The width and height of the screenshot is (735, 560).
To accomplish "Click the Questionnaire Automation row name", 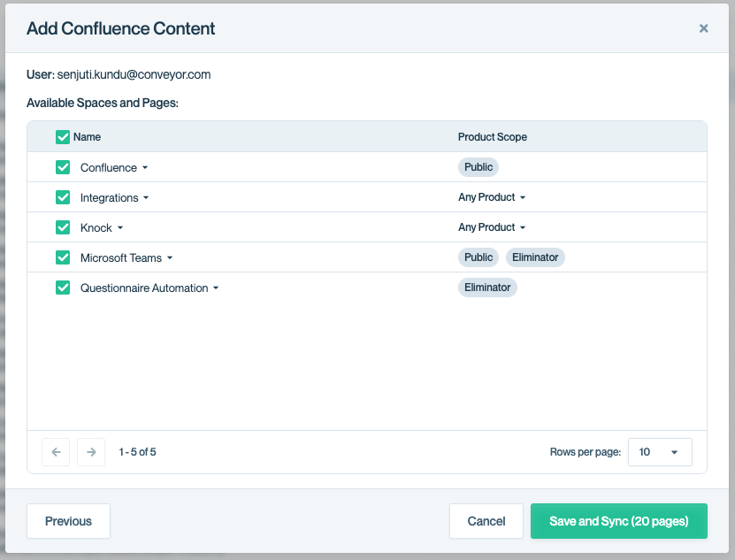I will point(144,288).
